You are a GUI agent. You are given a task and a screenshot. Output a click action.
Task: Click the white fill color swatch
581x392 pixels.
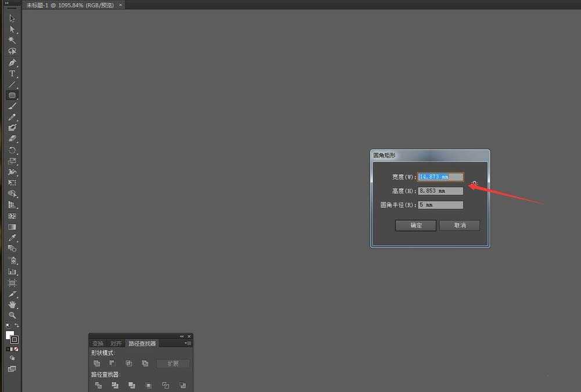point(9,335)
